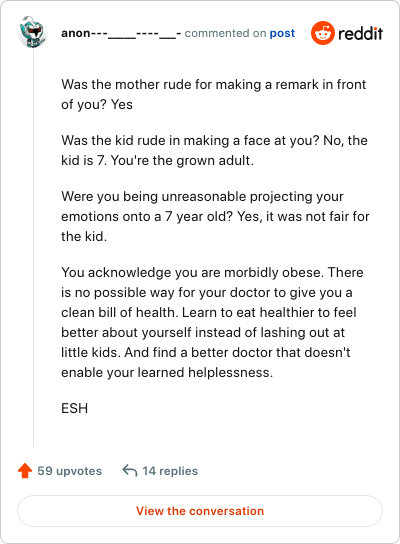The image size is (400, 544).
Task: Click the paragraph mentioning morbidly obese
Action: point(212,322)
